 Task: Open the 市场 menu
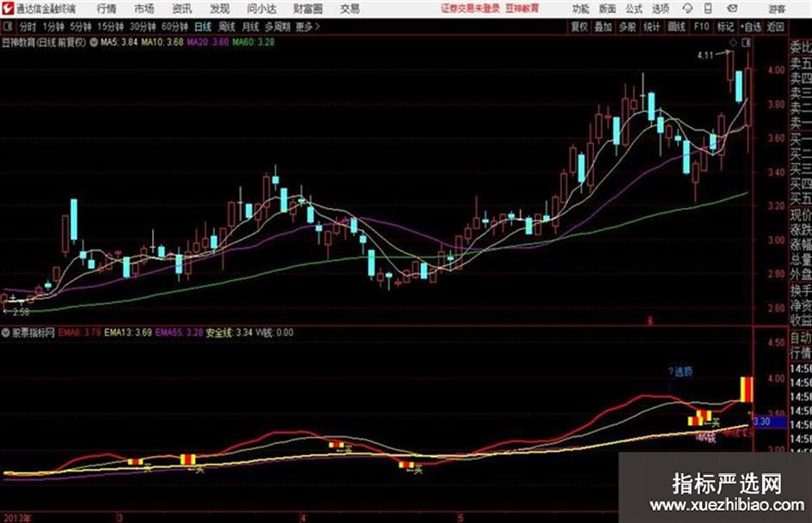(x=144, y=9)
